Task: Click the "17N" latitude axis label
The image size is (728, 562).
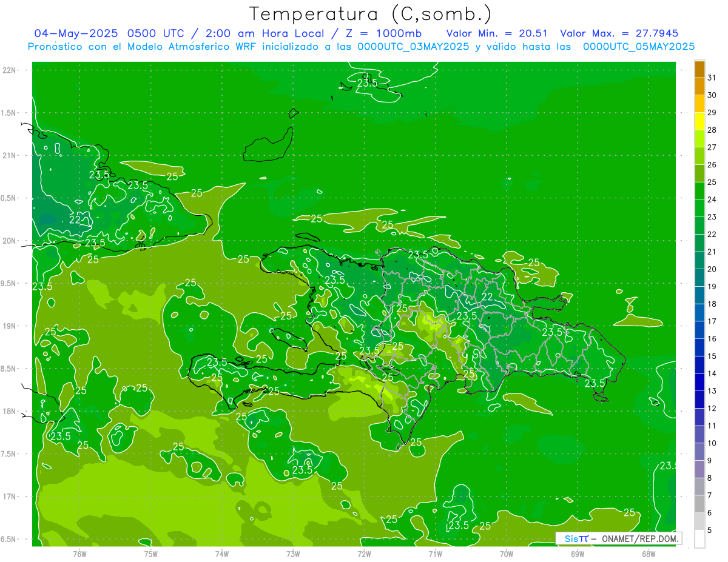Action: (9, 497)
